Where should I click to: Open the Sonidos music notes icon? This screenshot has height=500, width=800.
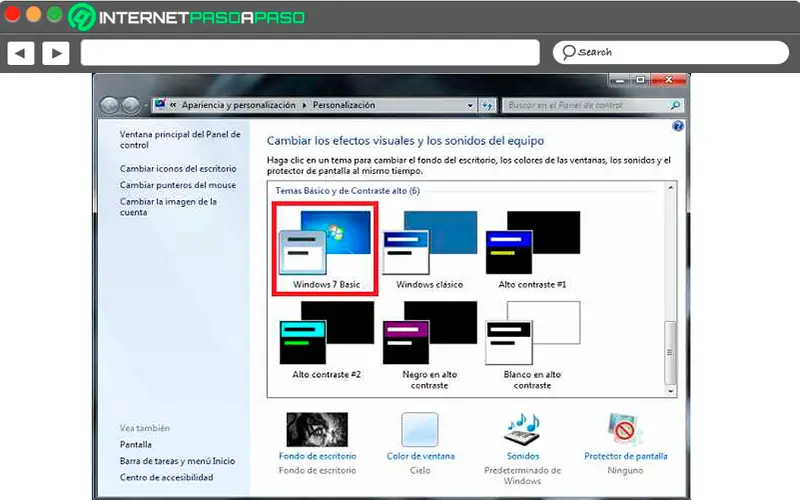tap(522, 430)
